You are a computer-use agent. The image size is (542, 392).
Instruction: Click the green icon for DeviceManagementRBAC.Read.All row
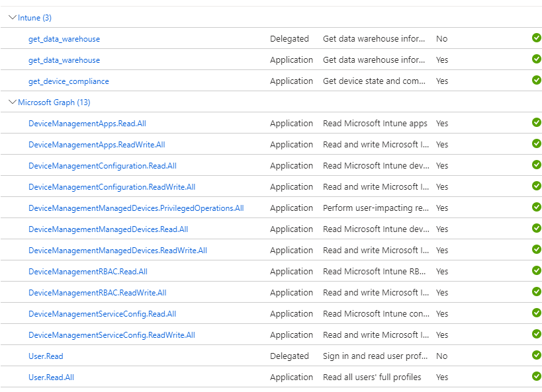(537, 271)
